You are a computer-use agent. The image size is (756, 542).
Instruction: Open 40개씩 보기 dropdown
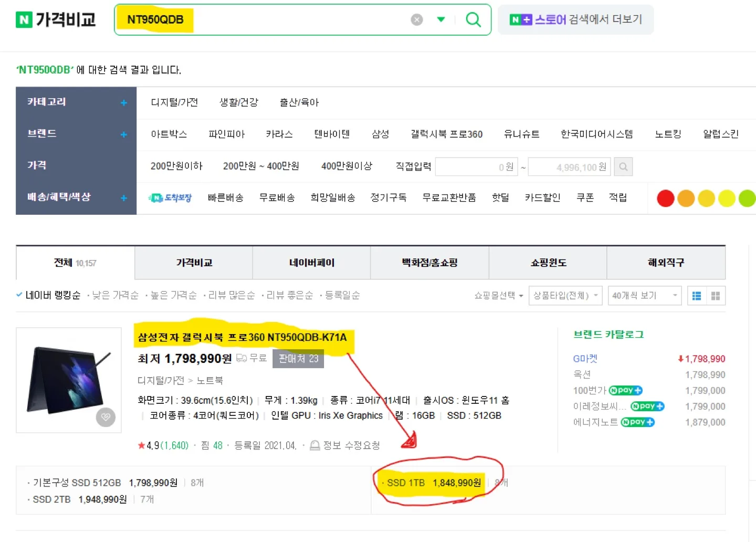(x=645, y=296)
